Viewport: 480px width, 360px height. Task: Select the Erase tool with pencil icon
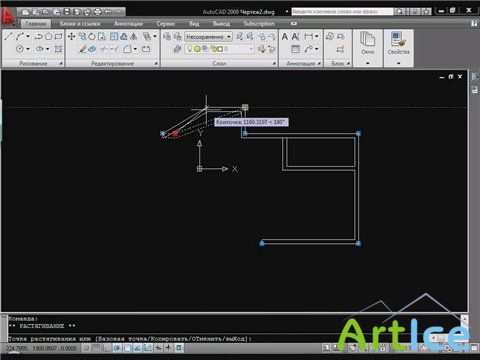(82, 49)
